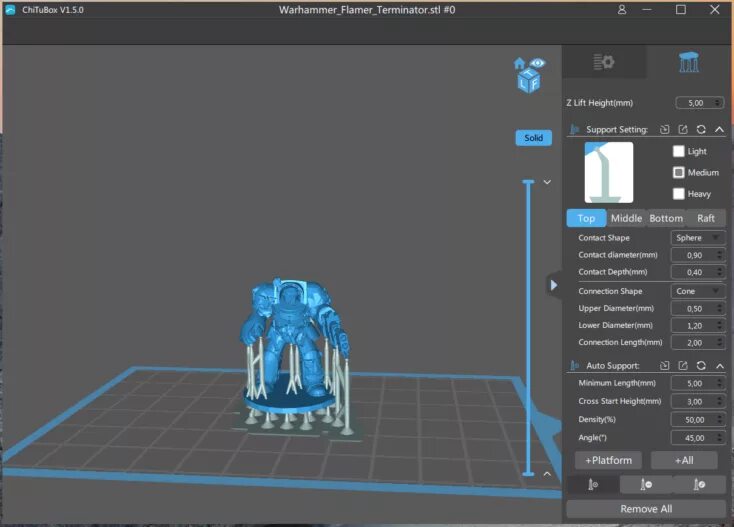
Task: Reset the view with the home icon
Action: [x=519, y=63]
